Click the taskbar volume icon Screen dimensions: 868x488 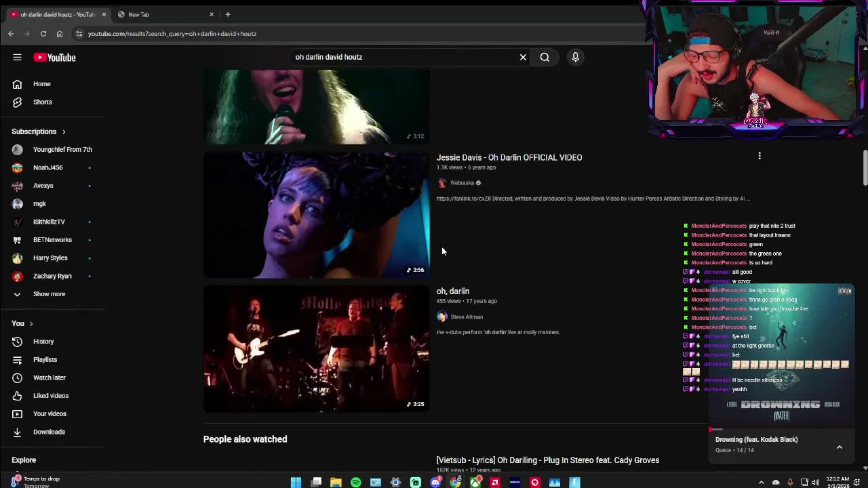pyautogui.click(x=816, y=483)
